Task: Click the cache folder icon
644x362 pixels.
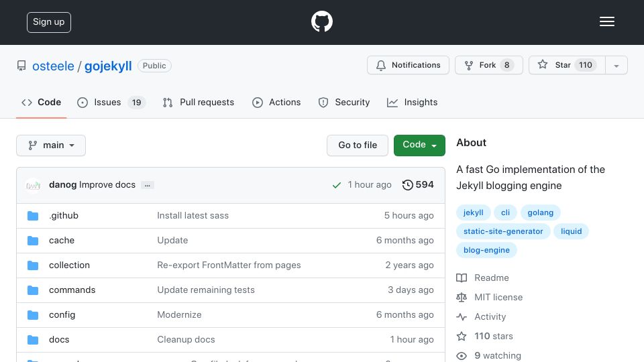Action: tap(33, 241)
